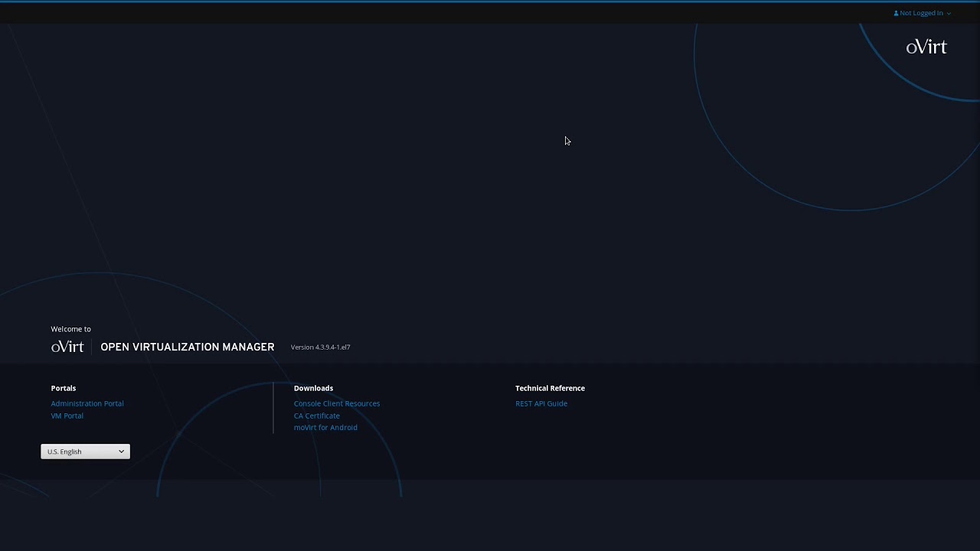Image resolution: width=980 pixels, height=551 pixels.
Task: Click the OPEN VIRTUALIZATION MANAGER title
Action: [188, 347]
